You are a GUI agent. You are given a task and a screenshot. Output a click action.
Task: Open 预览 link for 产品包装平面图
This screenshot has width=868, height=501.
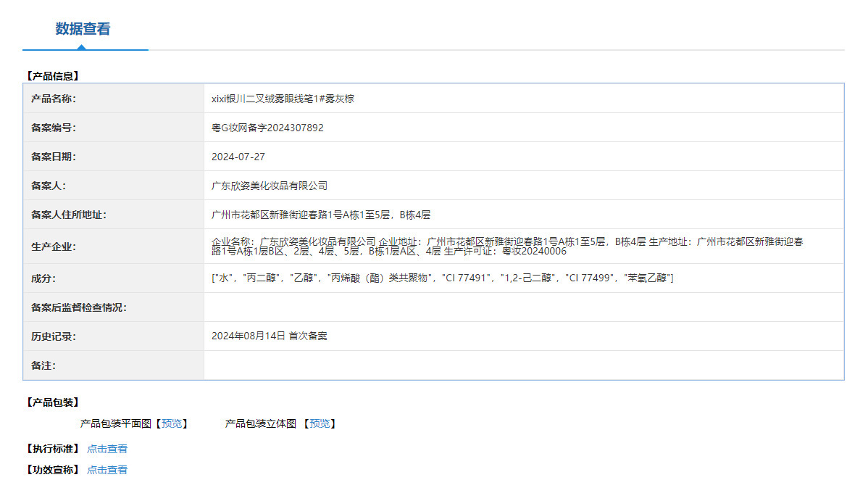[172, 423]
